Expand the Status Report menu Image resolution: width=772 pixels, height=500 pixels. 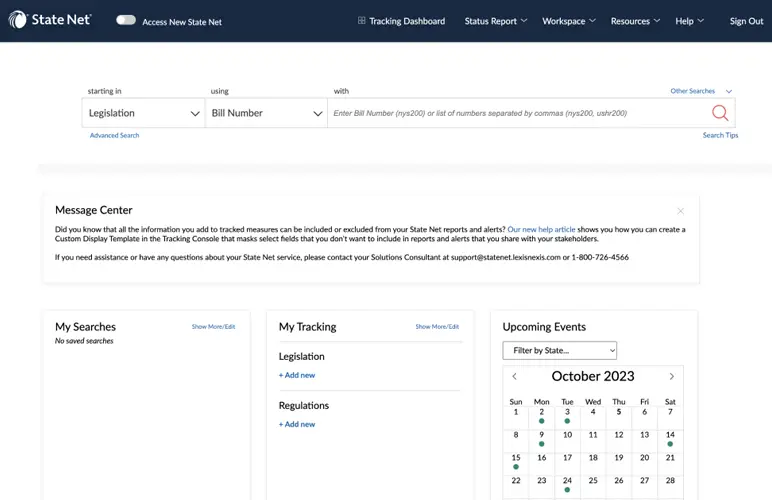coord(495,21)
